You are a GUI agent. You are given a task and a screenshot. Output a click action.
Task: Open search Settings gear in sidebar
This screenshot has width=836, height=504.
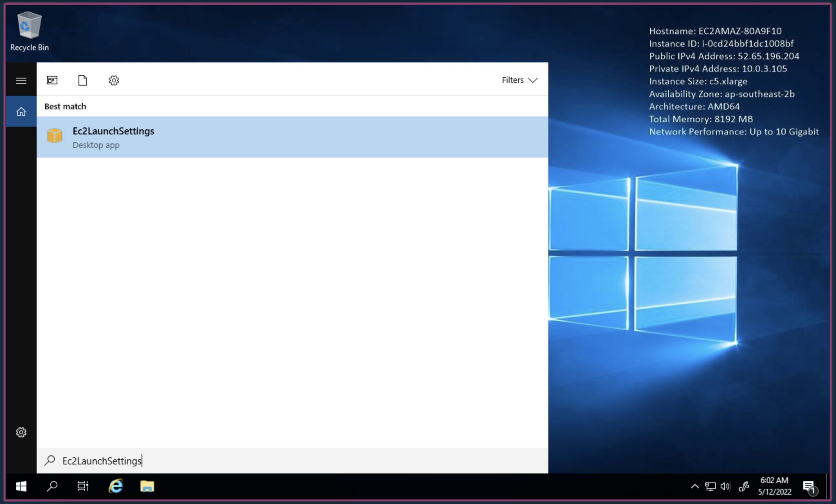[21, 432]
